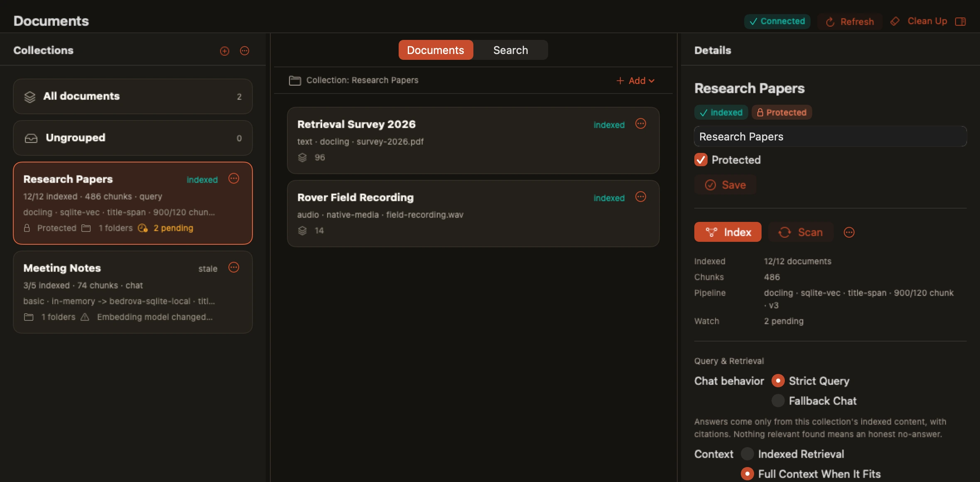Select the All documents collection
The image size is (980, 482).
133,96
